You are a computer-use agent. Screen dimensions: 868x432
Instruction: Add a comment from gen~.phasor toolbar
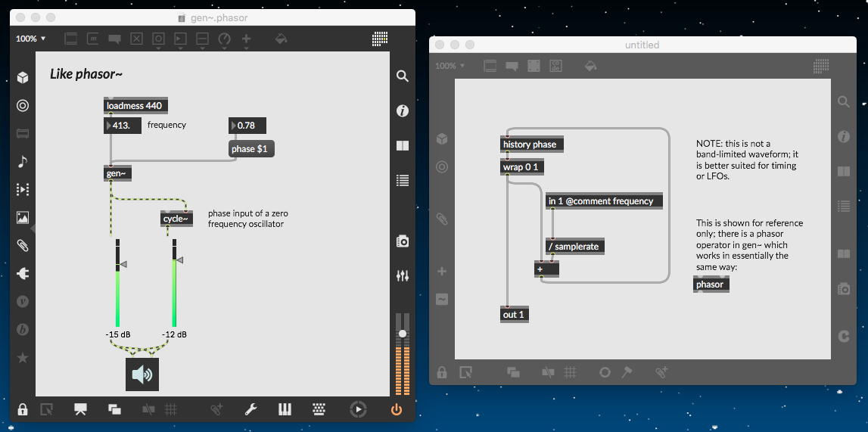click(114, 39)
